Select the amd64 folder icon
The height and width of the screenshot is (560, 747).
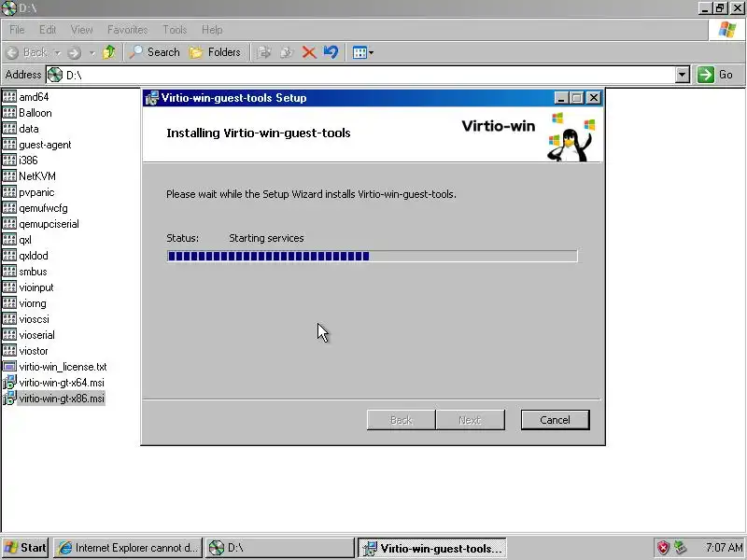9,97
